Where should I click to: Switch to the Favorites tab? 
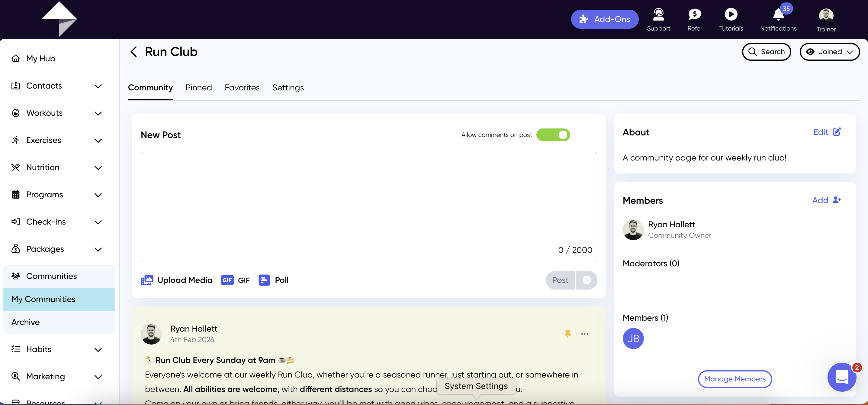point(242,88)
